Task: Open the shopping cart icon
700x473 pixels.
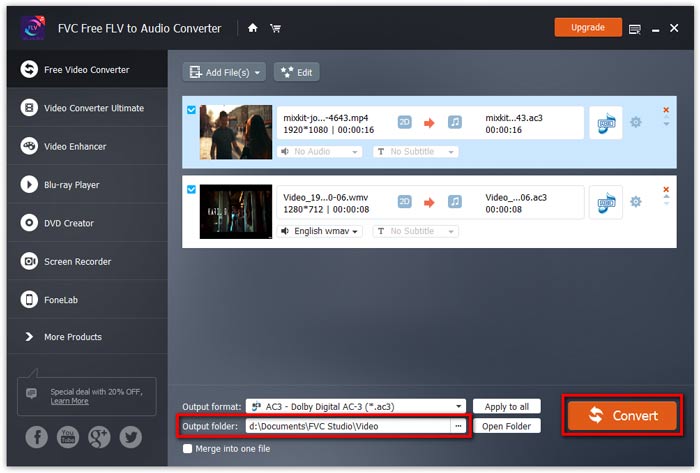Action: coord(275,28)
